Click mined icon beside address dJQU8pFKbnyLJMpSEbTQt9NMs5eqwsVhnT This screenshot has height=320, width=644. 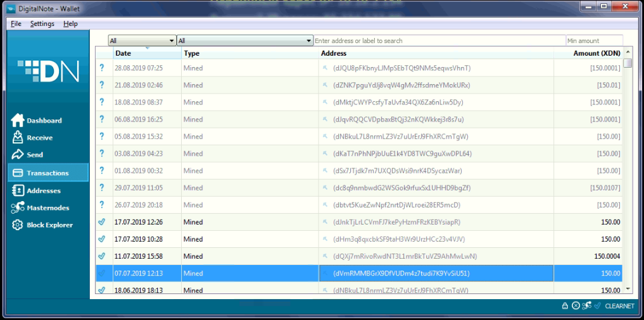coord(325,68)
